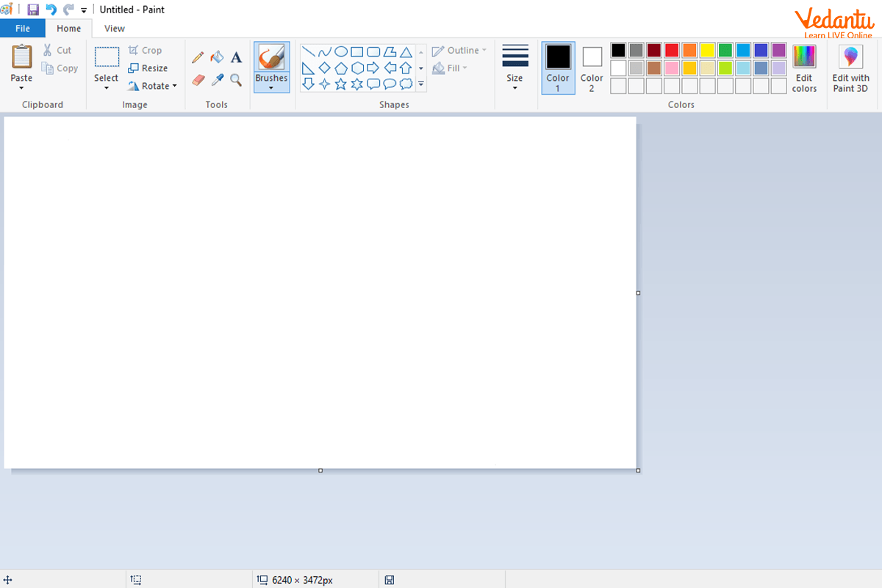
Task: Switch to the View tab
Action: (115, 29)
